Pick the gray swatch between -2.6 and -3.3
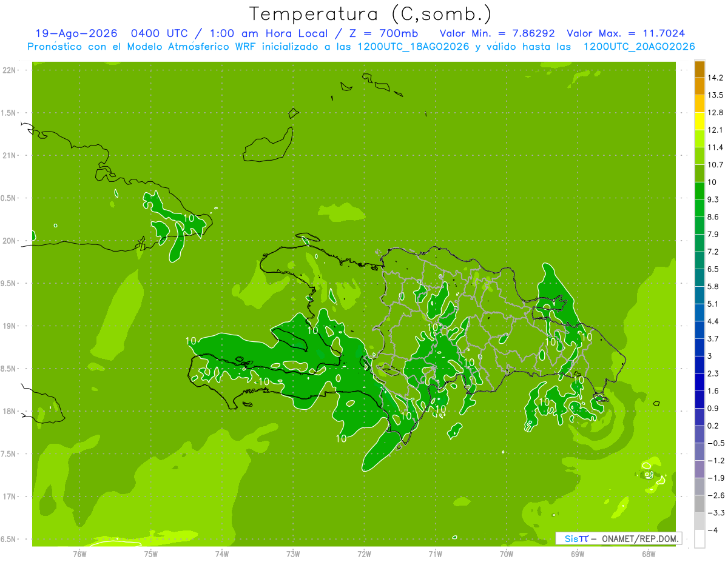The image size is (728, 562). (699, 504)
